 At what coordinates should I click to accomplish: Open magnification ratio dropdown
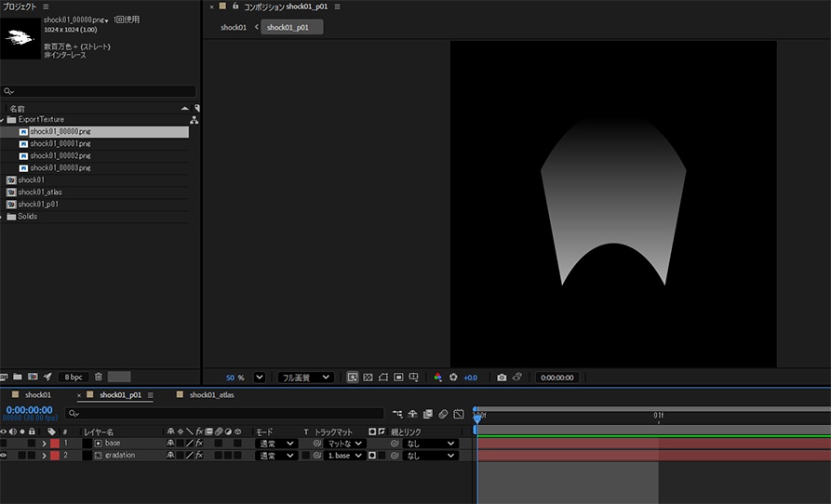tap(259, 378)
